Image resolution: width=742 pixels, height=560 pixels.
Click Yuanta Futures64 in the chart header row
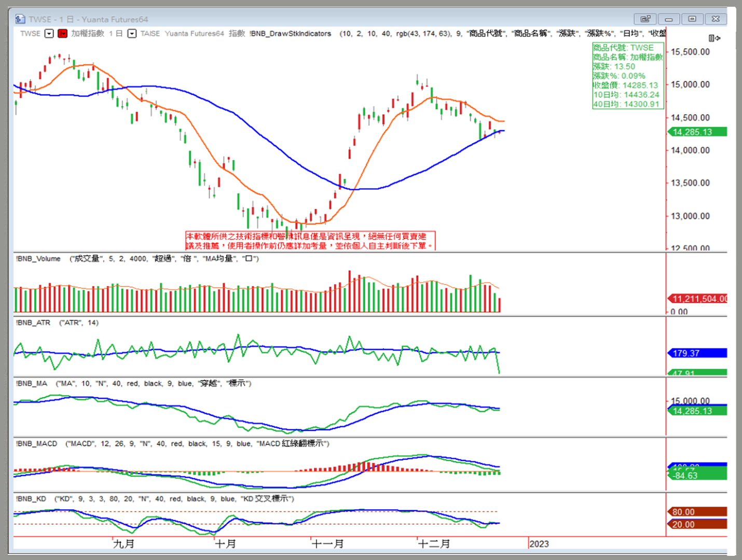coord(194,34)
